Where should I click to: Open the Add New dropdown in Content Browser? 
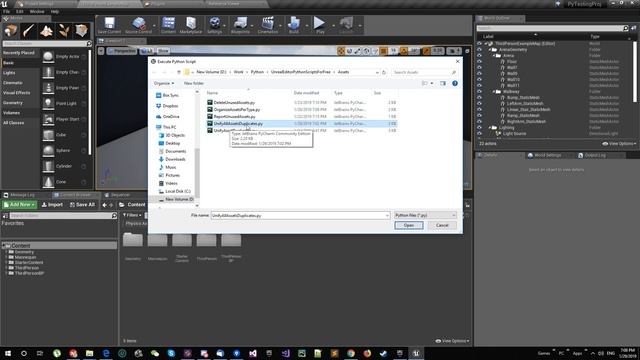point(20,204)
